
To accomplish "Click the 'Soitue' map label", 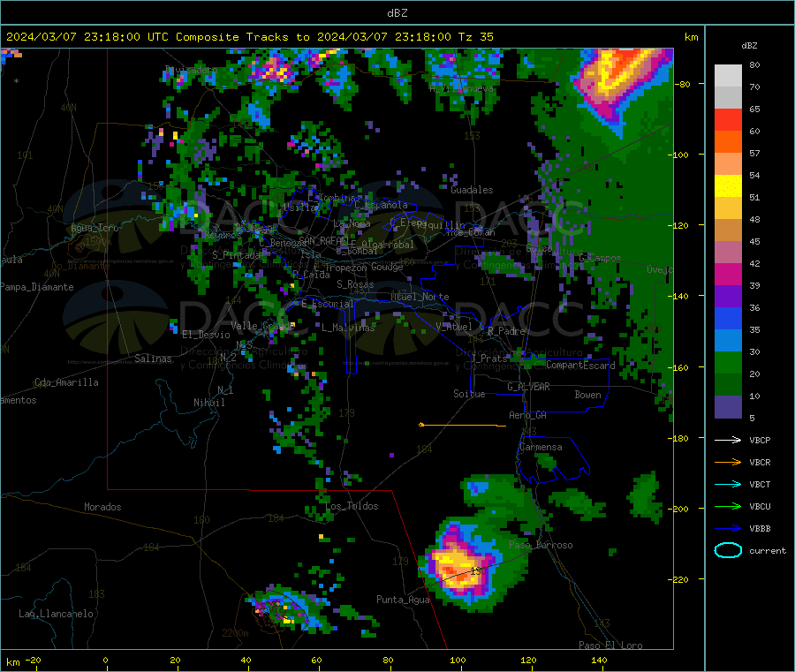I will point(469,394).
